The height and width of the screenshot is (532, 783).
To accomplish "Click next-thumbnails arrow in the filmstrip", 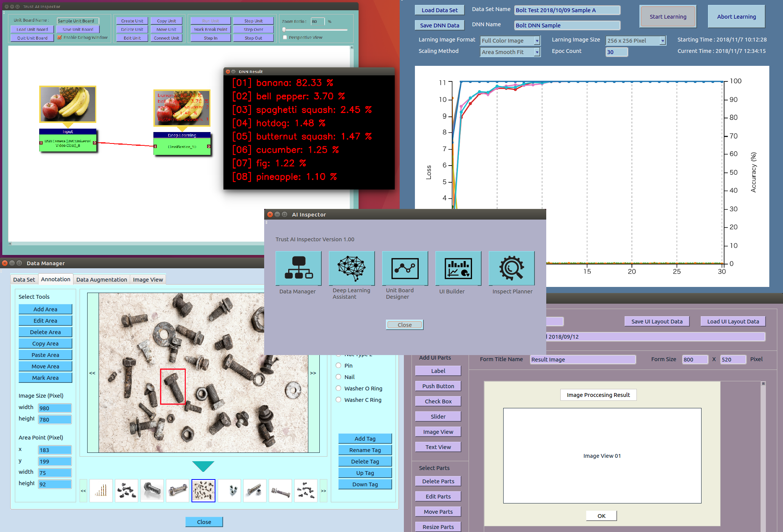I will (x=323, y=491).
